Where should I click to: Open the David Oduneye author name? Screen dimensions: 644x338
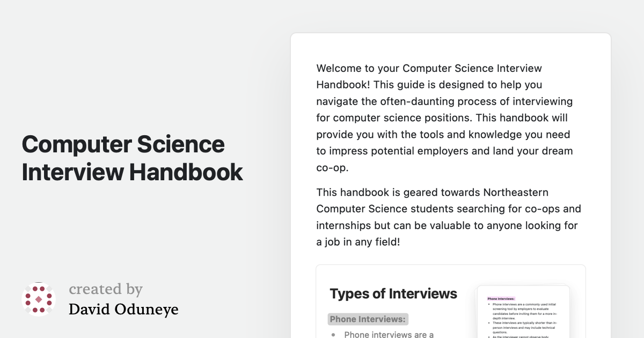(123, 309)
